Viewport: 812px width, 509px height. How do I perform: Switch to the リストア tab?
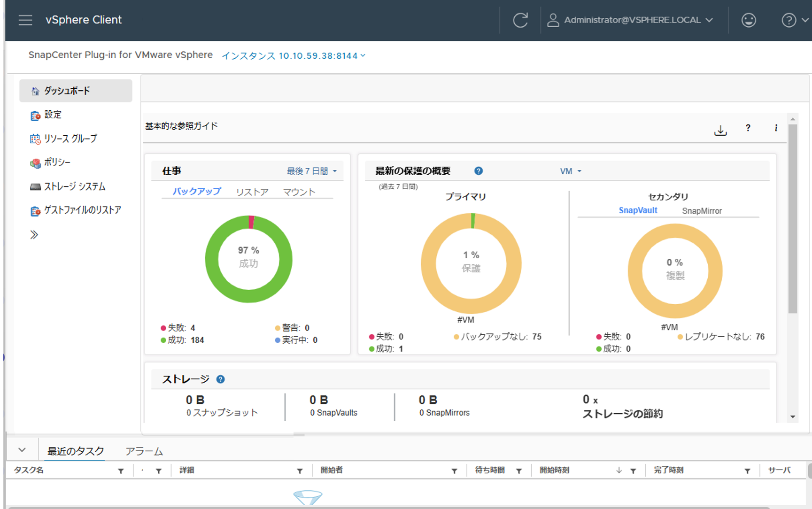[x=252, y=192]
